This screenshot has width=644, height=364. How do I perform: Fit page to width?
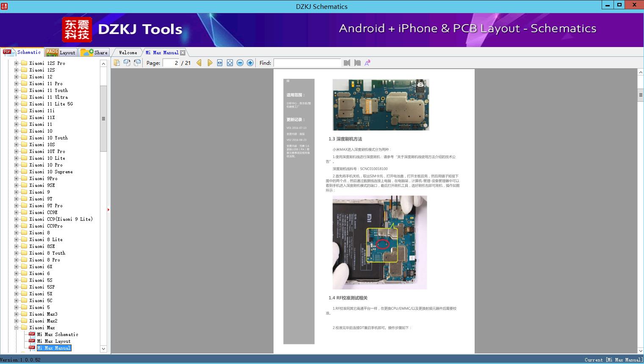point(220,63)
